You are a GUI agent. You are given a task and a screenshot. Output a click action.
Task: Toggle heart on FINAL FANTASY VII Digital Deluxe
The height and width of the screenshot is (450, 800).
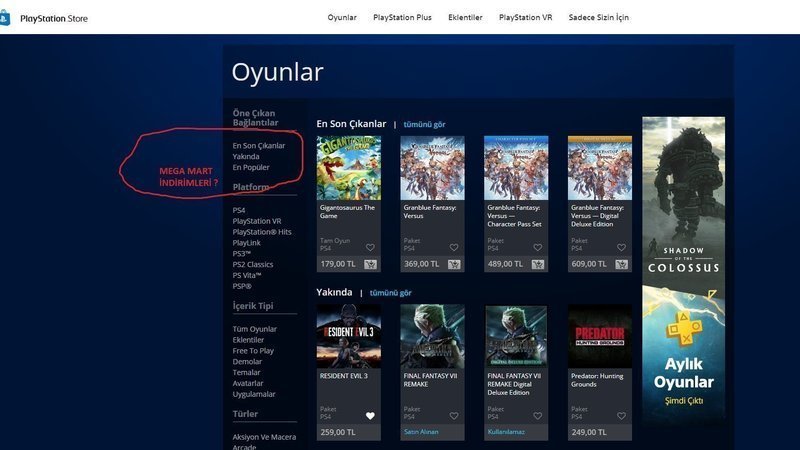coord(537,416)
